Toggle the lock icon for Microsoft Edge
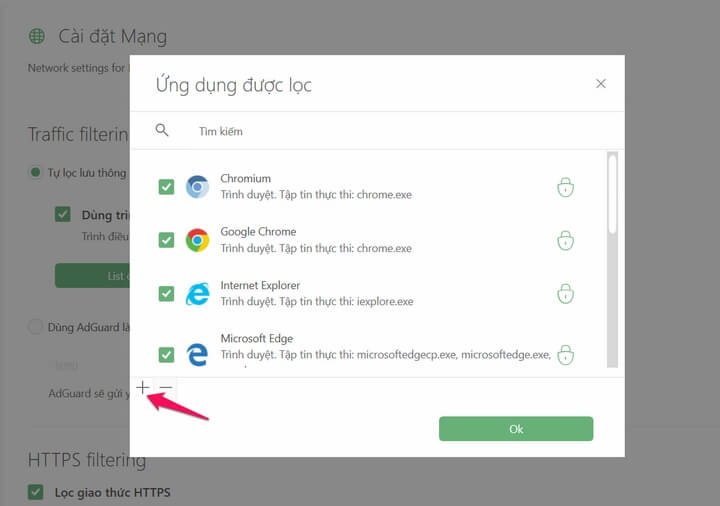720x506 pixels. 565,354
